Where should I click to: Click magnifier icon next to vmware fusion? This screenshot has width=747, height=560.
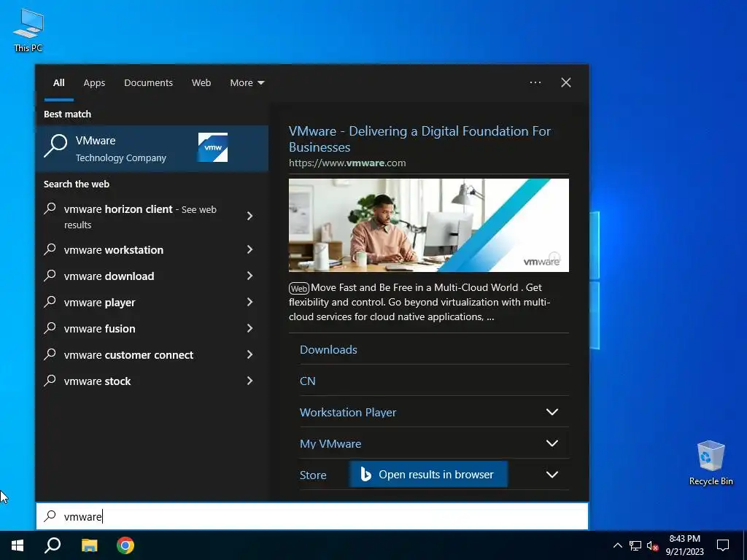pos(50,327)
